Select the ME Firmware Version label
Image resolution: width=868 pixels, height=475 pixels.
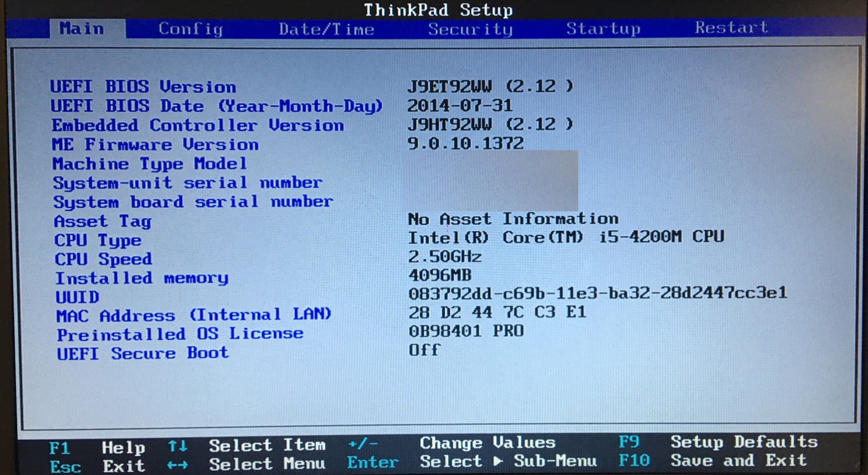coord(155,144)
